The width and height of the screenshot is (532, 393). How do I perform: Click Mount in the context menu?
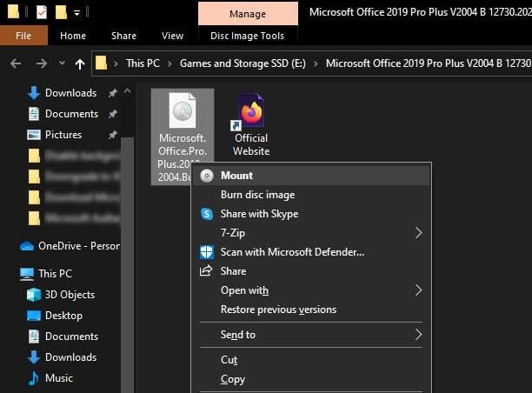point(311,176)
